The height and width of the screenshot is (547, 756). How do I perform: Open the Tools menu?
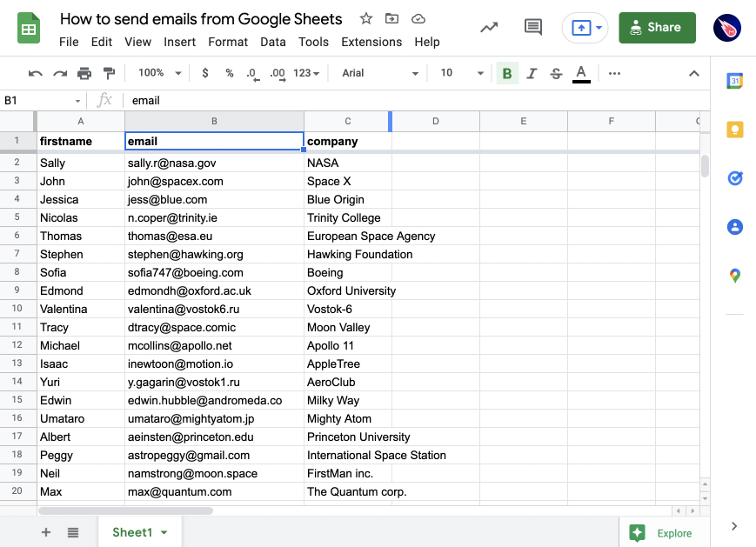pyautogui.click(x=313, y=42)
